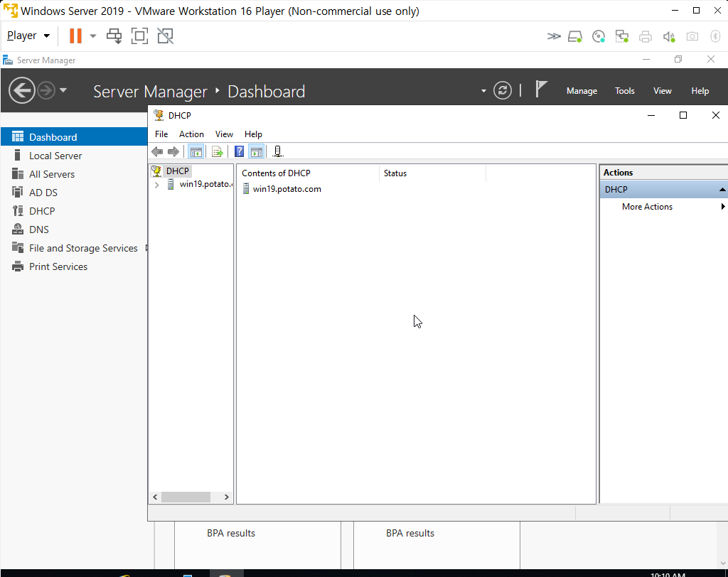Select File and Storage Services in sidebar

pyautogui.click(x=74, y=248)
